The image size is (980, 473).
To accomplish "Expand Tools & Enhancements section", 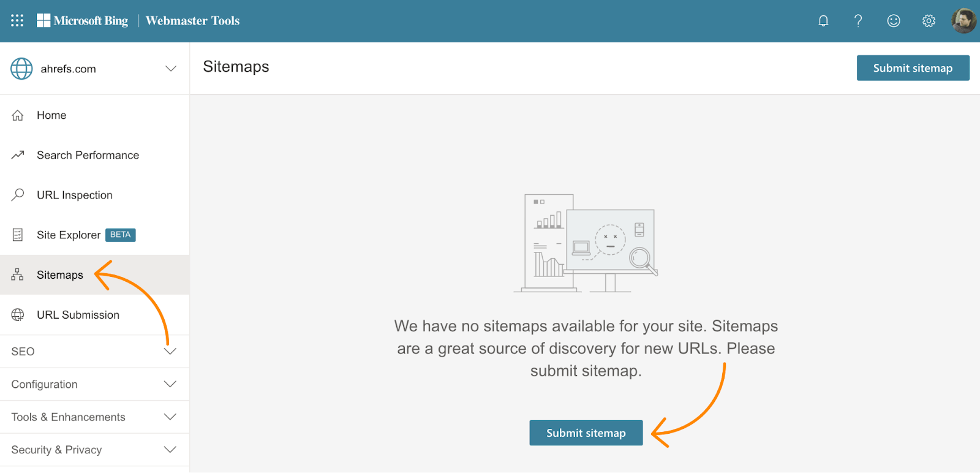I will tap(95, 417).
